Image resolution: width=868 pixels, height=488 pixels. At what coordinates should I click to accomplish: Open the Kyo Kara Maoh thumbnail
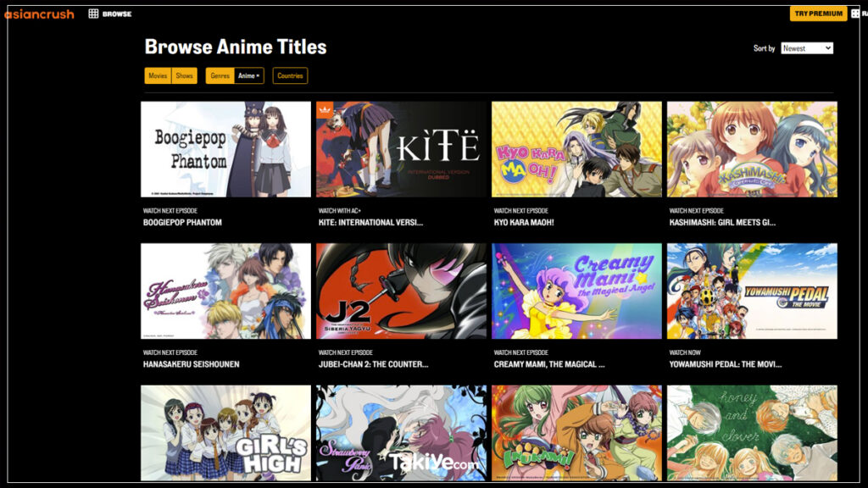576,149
